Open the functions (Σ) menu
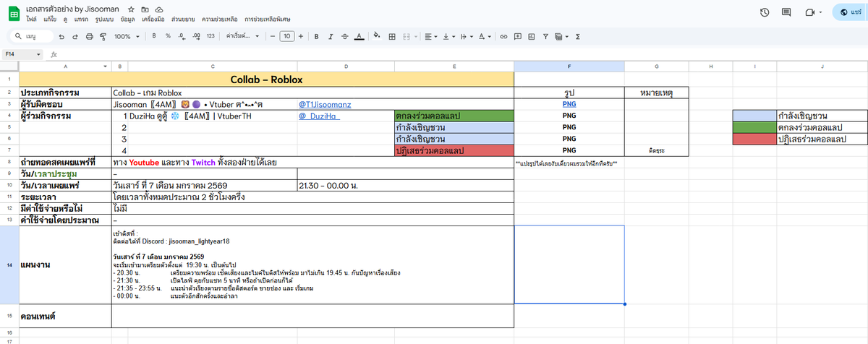Viewport: 868px width, 344px height. (x=578, y=36)
